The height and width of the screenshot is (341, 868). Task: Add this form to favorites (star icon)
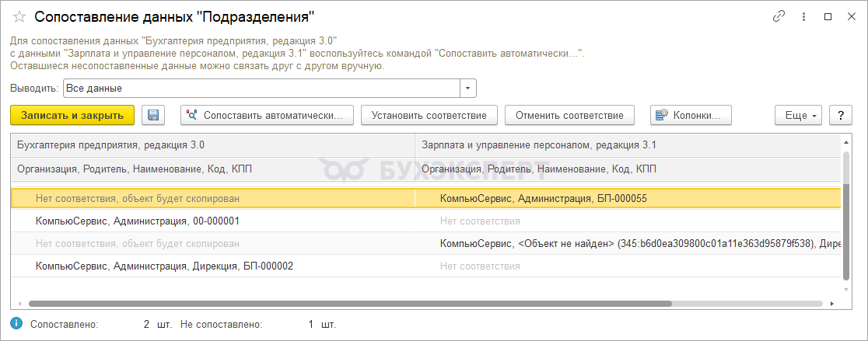coord(19,16)
